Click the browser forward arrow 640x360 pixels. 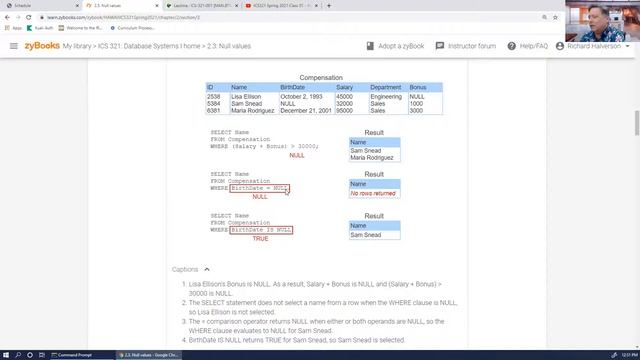[18, 18]
